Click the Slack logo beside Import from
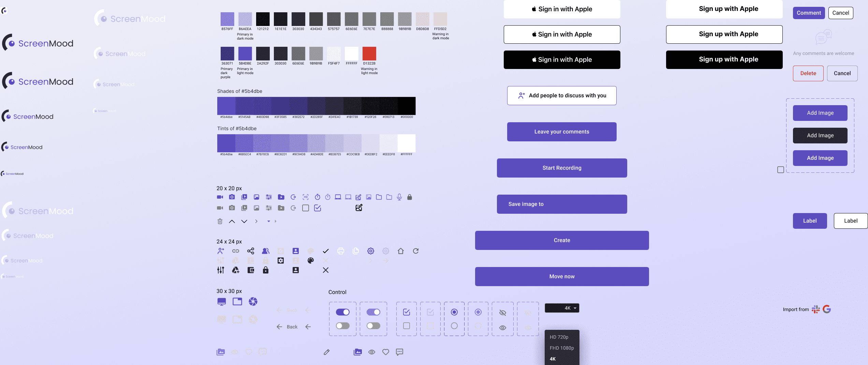The height and width of the screenshot is (365, 868). [815, 309]
